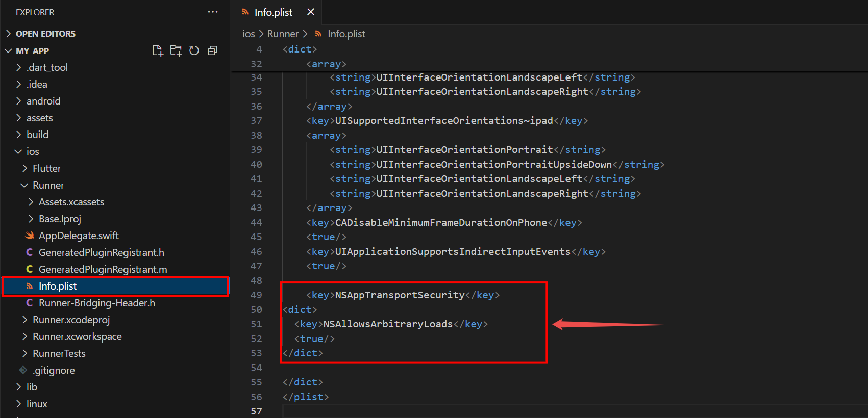Click the New File icon in MY_APP header
The height and width of the screenshot is (418, 868).
158,50
